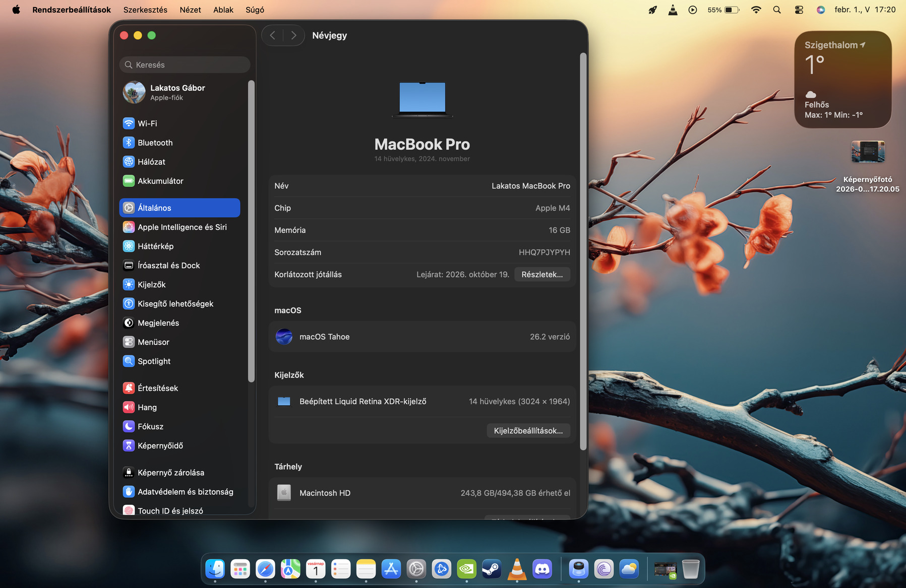Image resolution: width=906 pixels, height=588 pixels.
Task: Click the Apple M4 chip value
Action: point(553,208)
